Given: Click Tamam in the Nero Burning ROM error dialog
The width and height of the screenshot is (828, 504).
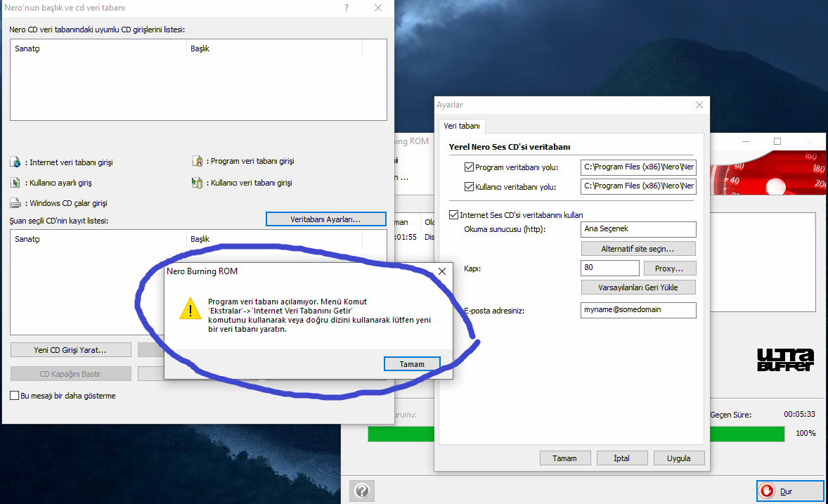Looking at the screenshot, I should coord(412,364).
